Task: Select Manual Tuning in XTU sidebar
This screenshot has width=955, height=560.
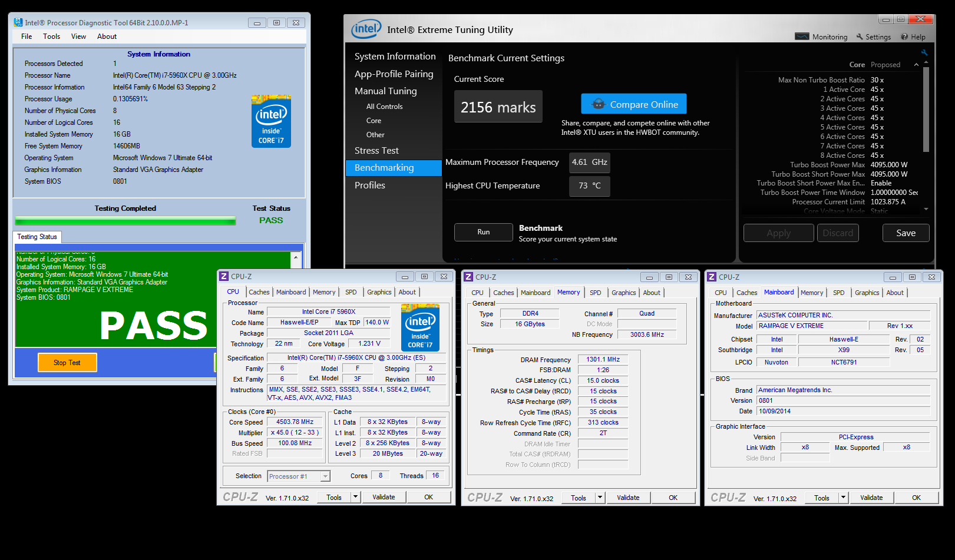Action: pos(385,91)
